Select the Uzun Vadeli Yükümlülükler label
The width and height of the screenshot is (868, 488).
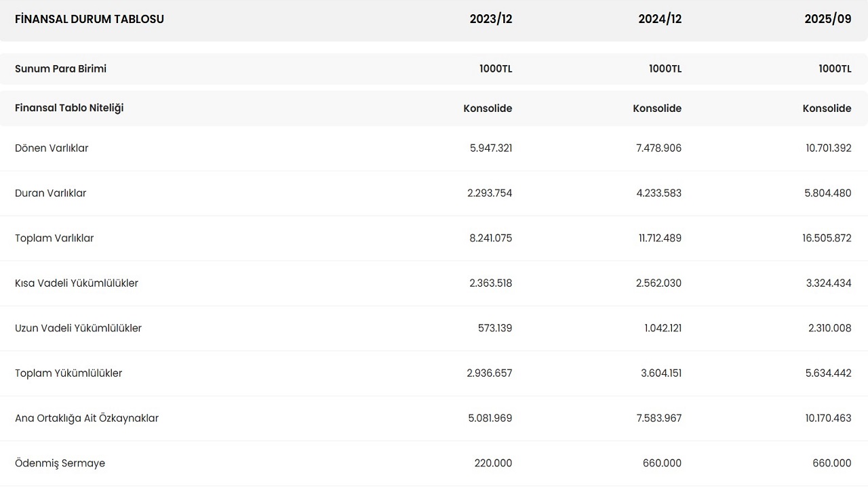click(x=78, y=328)
